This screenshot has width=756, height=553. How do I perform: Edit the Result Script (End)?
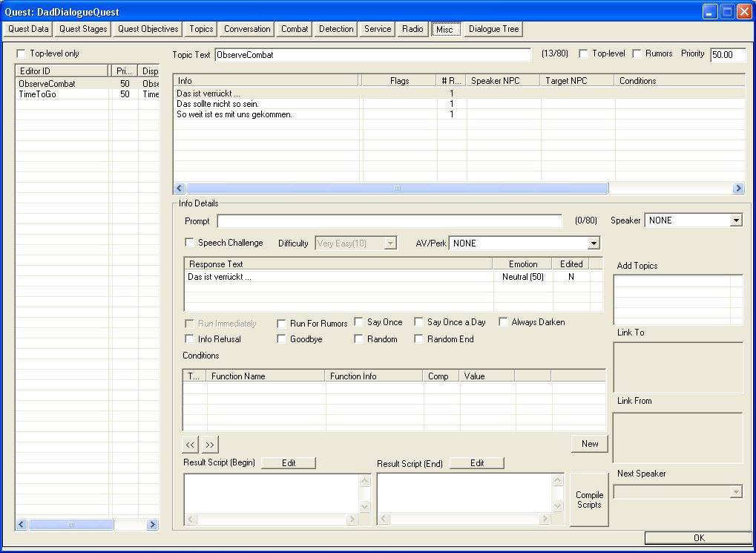click(x=477, y=463)
